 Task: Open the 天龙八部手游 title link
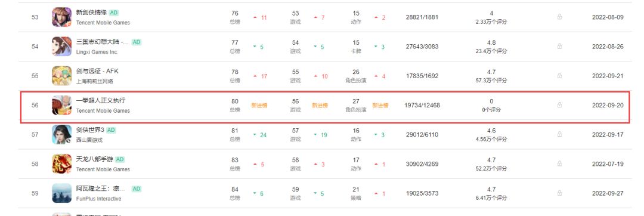coord(94,159)
